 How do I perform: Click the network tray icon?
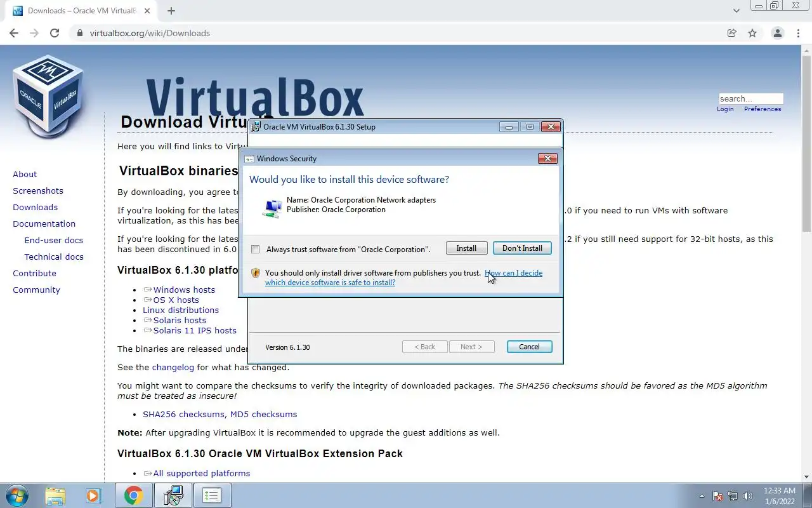(733, 496)
